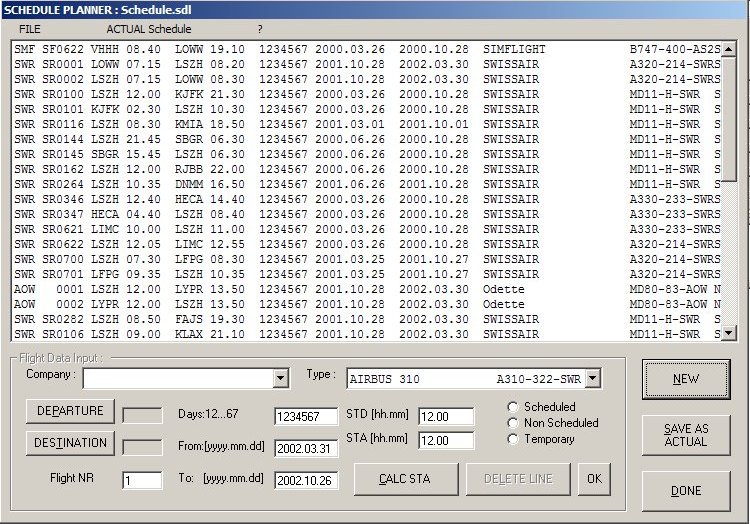The image size is (750, 524).
Task: Expand the aircraft Type dropdown arrow
Action: coord(593,379)
